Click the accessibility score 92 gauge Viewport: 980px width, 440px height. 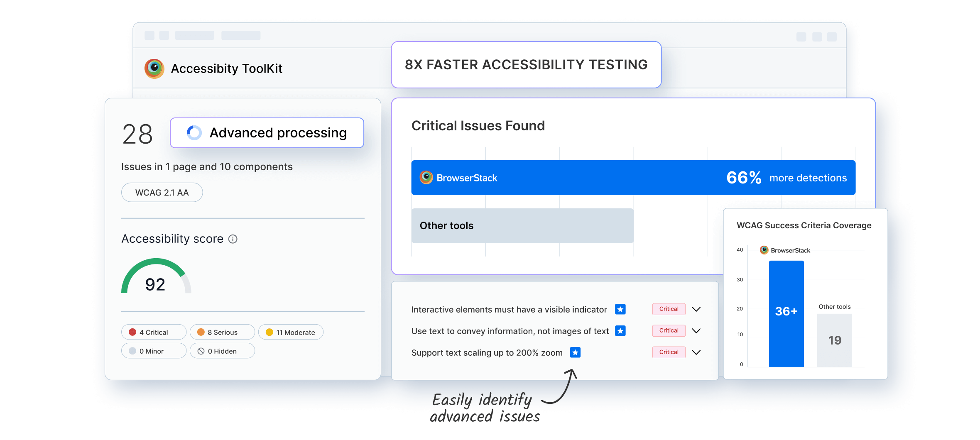[x=156, y=276]
